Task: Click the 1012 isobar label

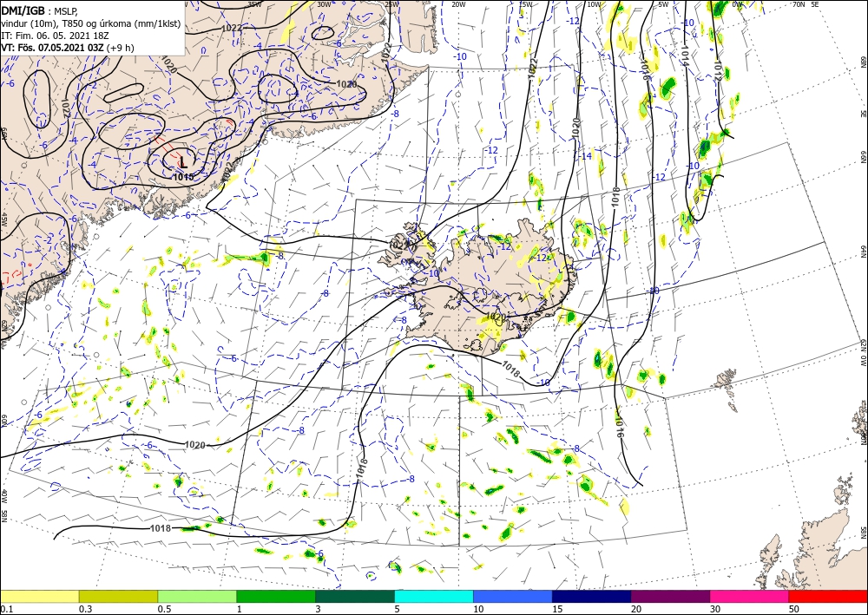Action: pos(717,69)
